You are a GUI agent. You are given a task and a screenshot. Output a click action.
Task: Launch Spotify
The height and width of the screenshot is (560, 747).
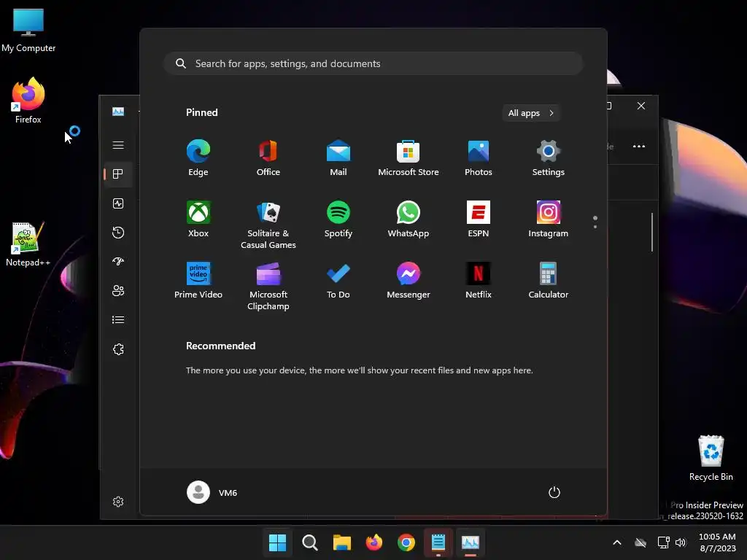[338, 219]
